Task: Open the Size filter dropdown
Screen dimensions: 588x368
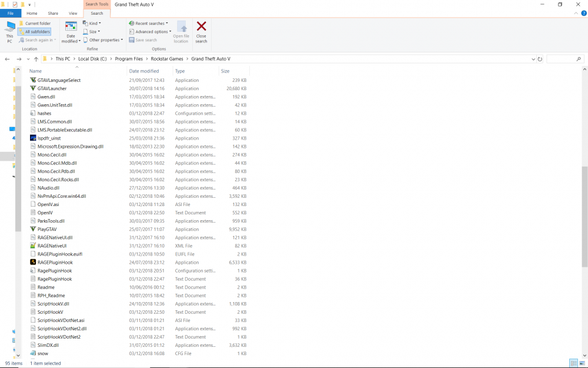Action: pyautogui.click(x=92, y=32)
